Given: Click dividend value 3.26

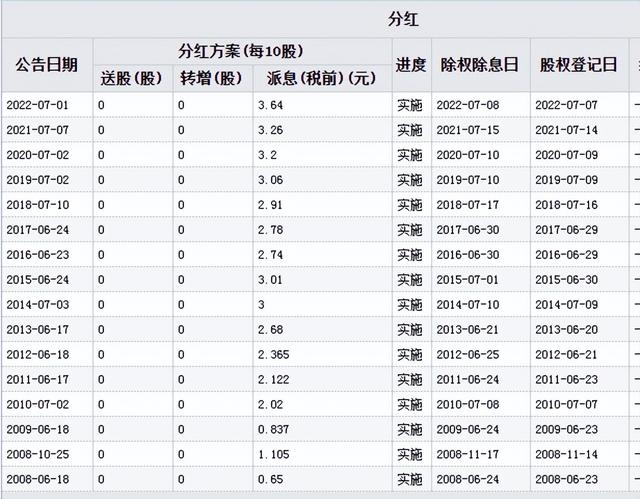Looking at the screenshot, I should [x=270, y=130].
